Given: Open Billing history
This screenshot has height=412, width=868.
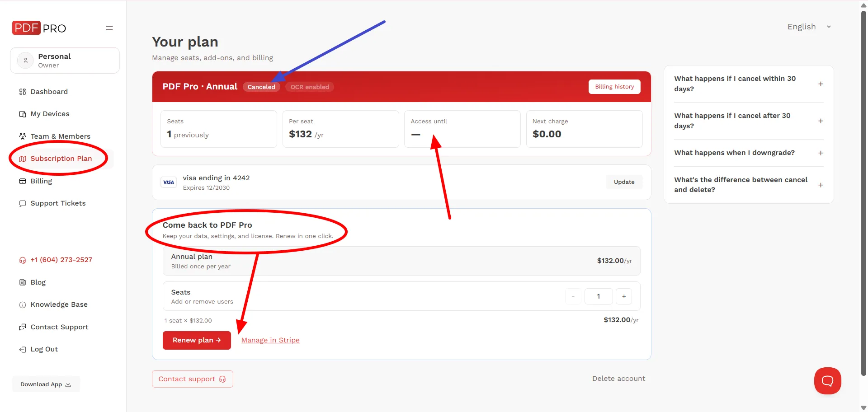Looking at the screenshot, I should pyautogui.click(x=614, y=87).
